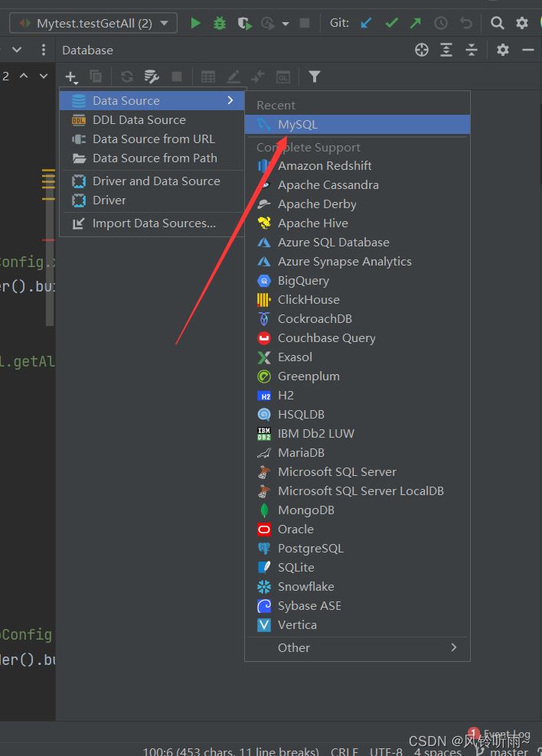Expand all in Database panel

(447, 50)
